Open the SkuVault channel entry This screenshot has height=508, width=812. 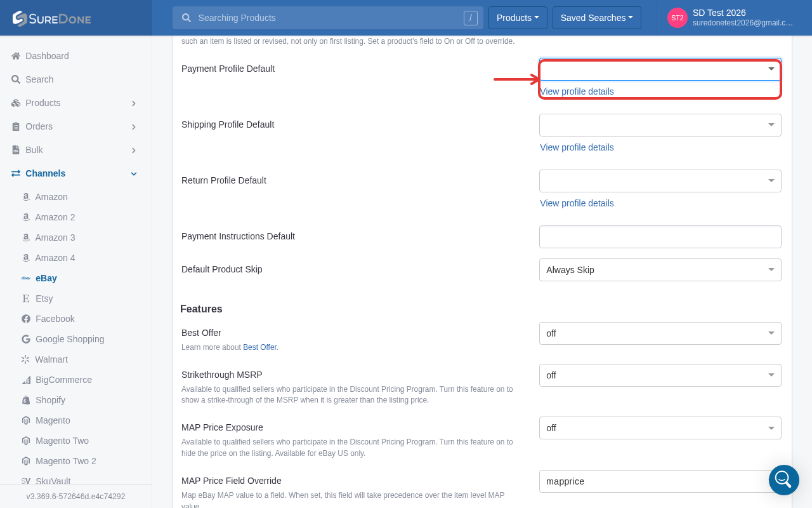[53, 481]
